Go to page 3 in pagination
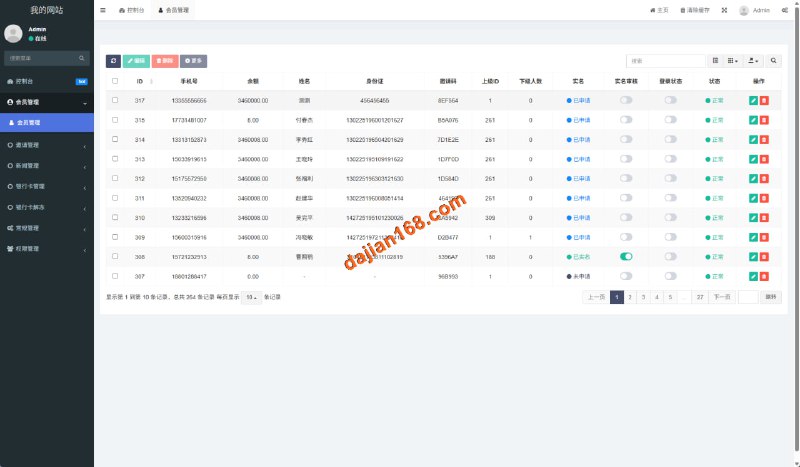800x467 pixels. (643, 297)
